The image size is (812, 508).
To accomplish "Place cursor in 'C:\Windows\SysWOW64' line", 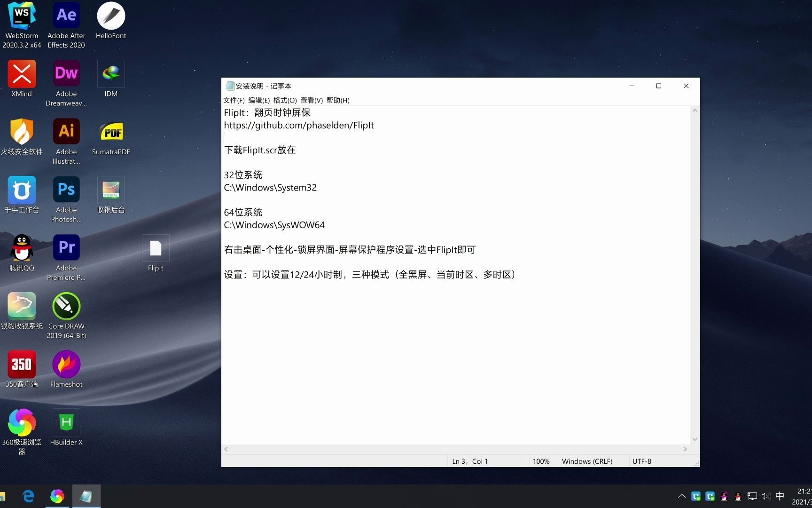I will (274, 225).
